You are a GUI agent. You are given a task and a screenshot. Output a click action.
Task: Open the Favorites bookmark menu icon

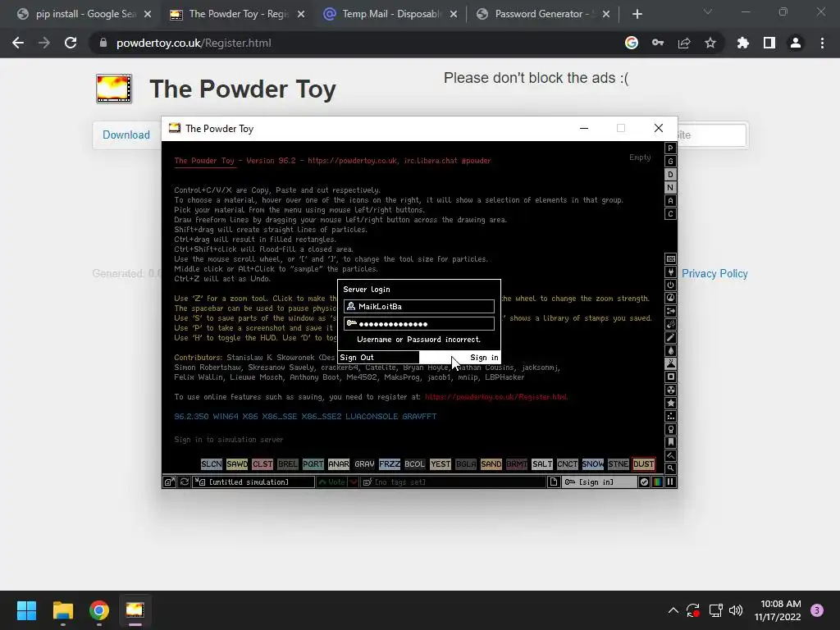point(670,442)
